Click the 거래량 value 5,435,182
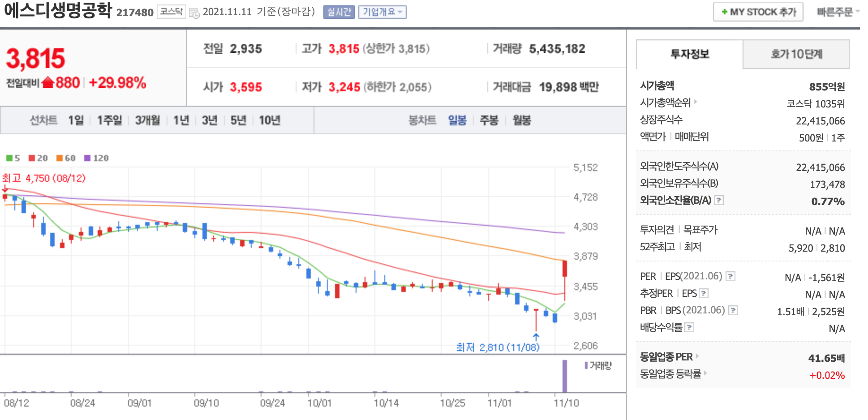This screenshot has width=868, height=420. point(557,49)
